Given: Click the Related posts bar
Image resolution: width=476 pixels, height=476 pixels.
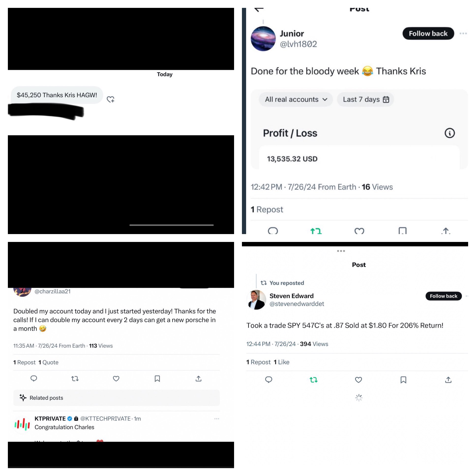Looking at the screenshot, I should coord(116,398).
